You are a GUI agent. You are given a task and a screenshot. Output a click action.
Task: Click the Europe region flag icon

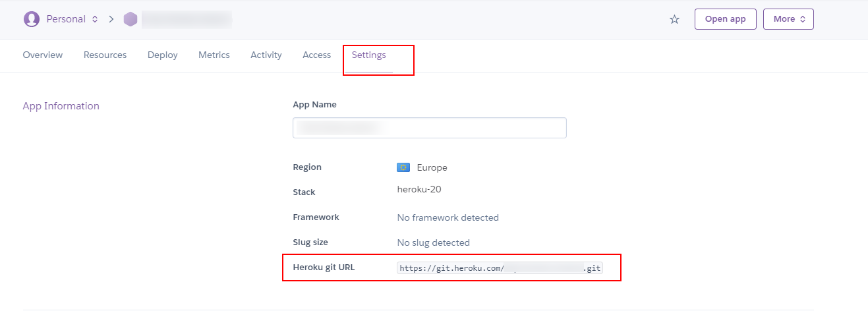[x=403, y=167]
